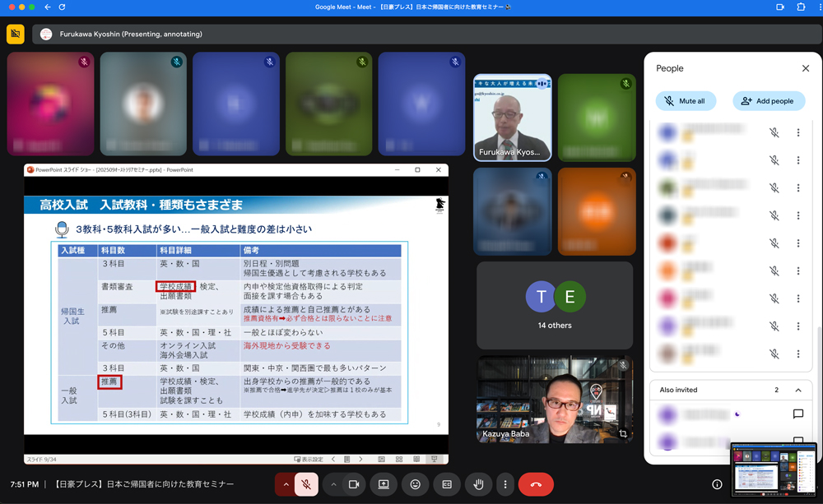Click the yellow annotation-disabled icon at top left
Viewport: 823px width, 504px height.
pos(16,34)
